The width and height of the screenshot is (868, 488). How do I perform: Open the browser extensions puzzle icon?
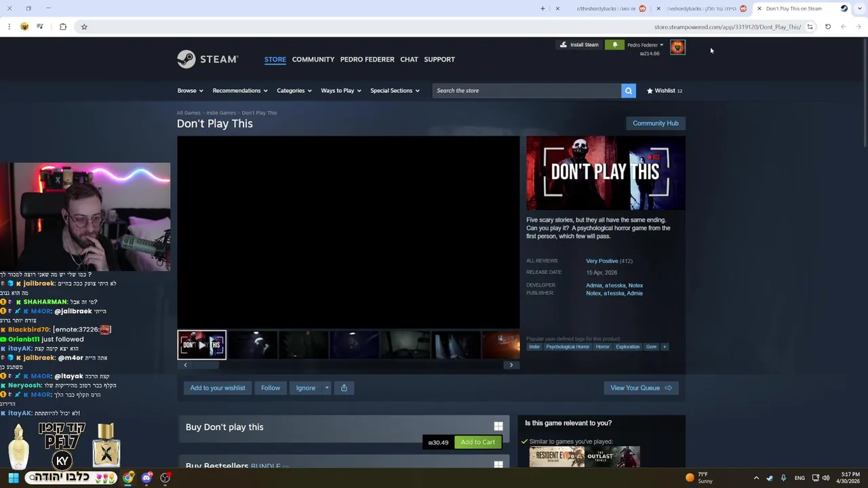coord(63,26)
